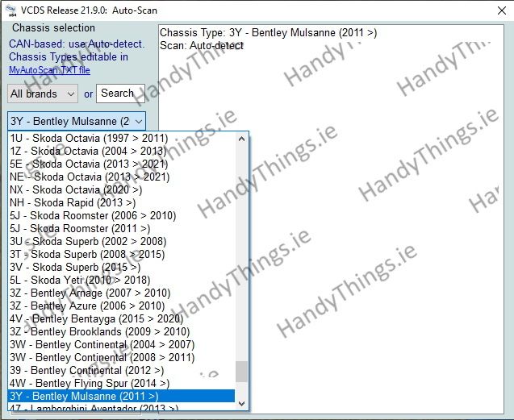
Task: Select 3W - Bentley Continental (2008 > 2011)
Action: (121, 357)
